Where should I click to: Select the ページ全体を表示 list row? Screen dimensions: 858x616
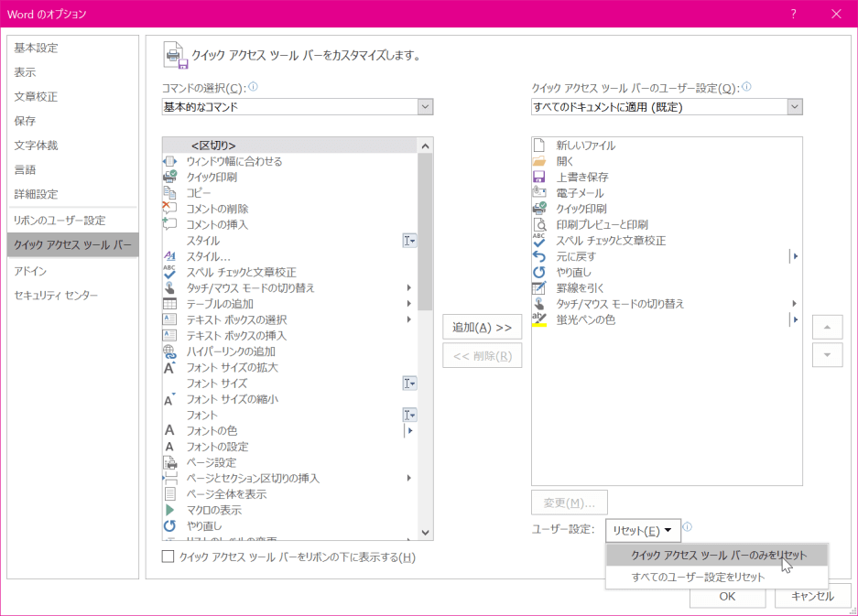pos(290,494)
